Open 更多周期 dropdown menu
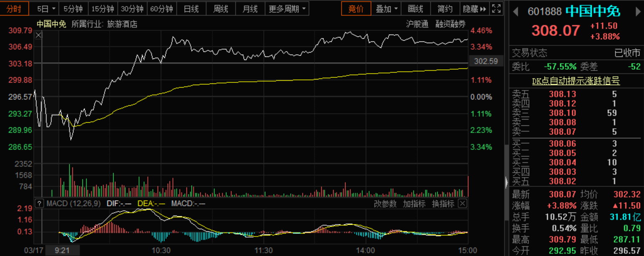Image resolution: width=644 pixels, height=256 pixels. [287, 9]
